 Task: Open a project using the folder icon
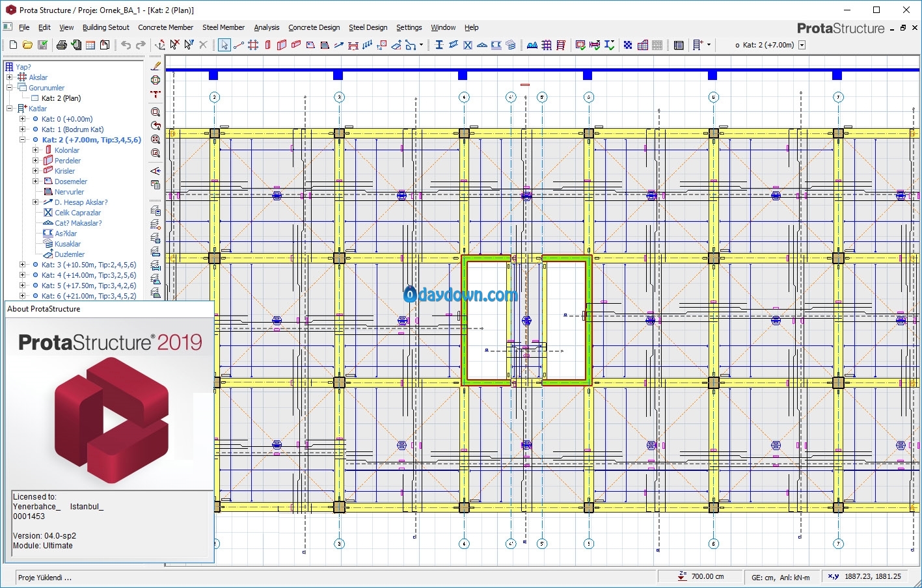27,45
